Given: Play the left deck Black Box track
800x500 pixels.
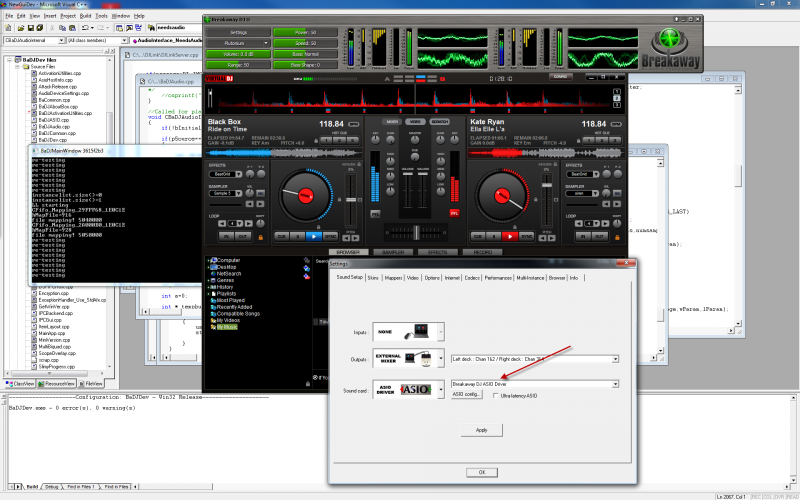Looking at the screenshot, I should tap(314, 236).
